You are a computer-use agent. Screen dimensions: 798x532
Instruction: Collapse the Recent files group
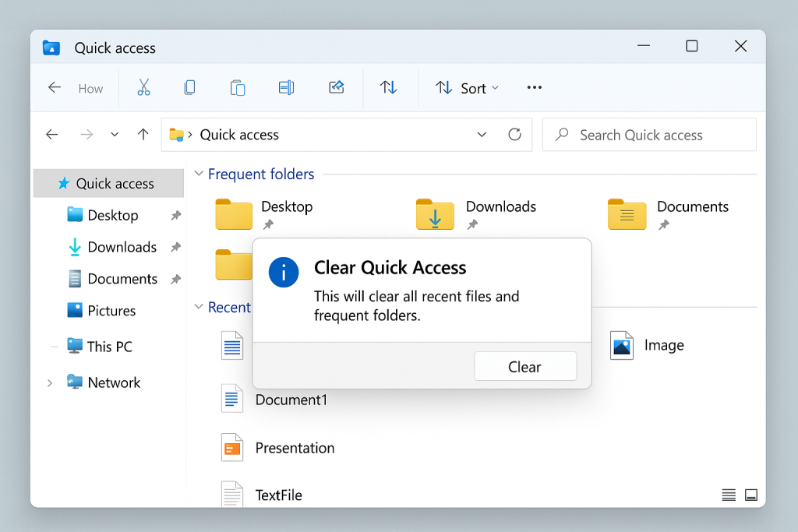199,307
